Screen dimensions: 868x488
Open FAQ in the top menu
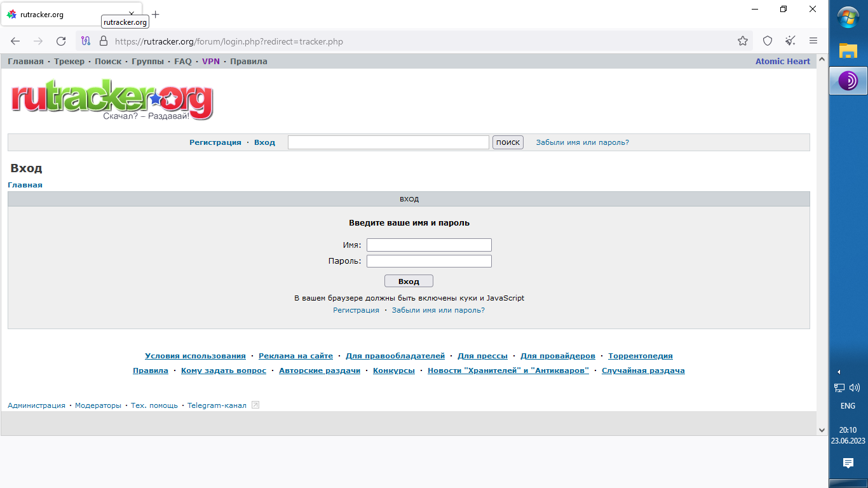183,62
